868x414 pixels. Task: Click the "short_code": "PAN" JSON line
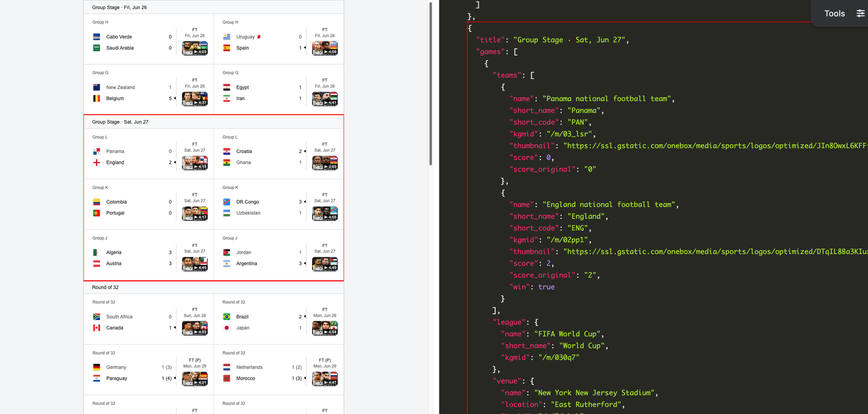(x=550, y=122)
